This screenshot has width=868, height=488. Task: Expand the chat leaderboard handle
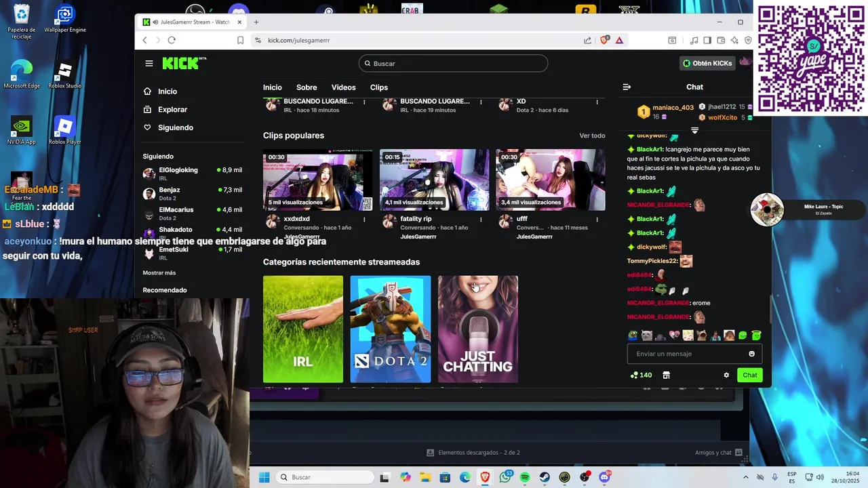(x=694, y=130)
